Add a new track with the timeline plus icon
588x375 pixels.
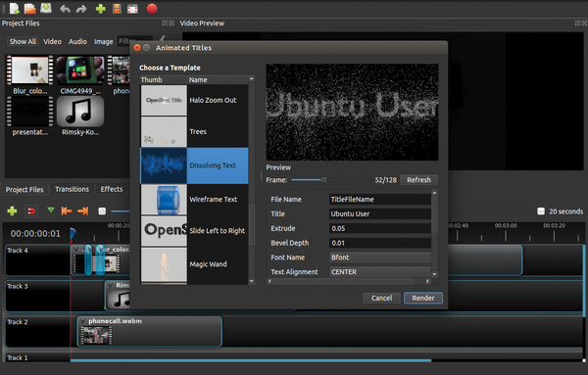tap(12, 211)
